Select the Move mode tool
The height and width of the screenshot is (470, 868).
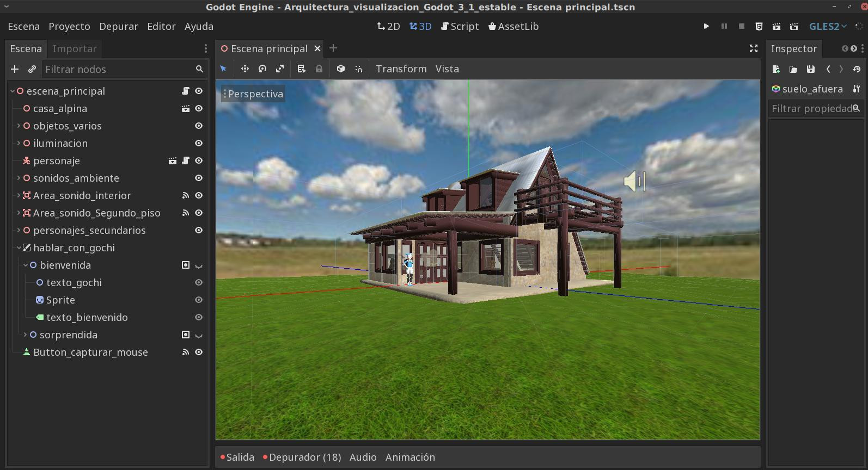click(x=245, y=69)
